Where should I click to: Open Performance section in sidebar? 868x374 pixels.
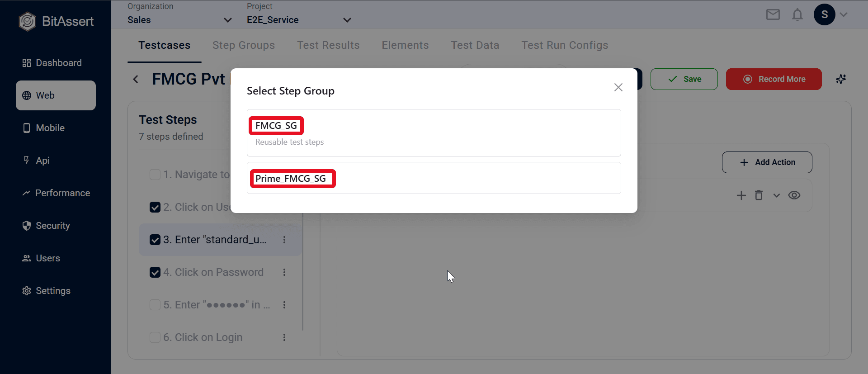pos(56,193)
